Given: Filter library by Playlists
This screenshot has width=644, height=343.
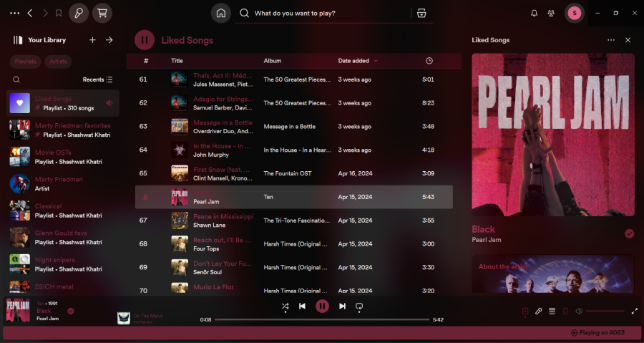Looking at the screenshot, I should pyautogui.click(x=26, y=62).
